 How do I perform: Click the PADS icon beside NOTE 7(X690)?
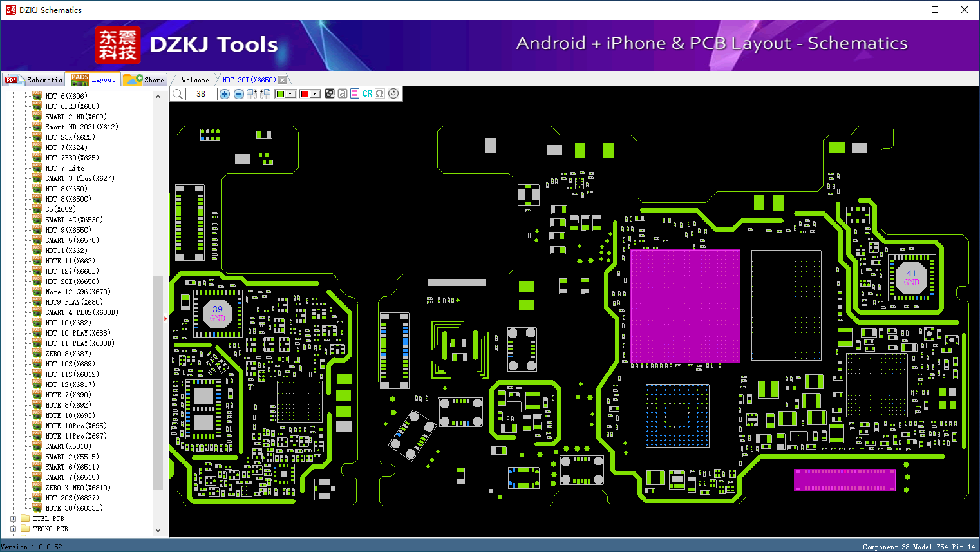(x=37, y=395)
